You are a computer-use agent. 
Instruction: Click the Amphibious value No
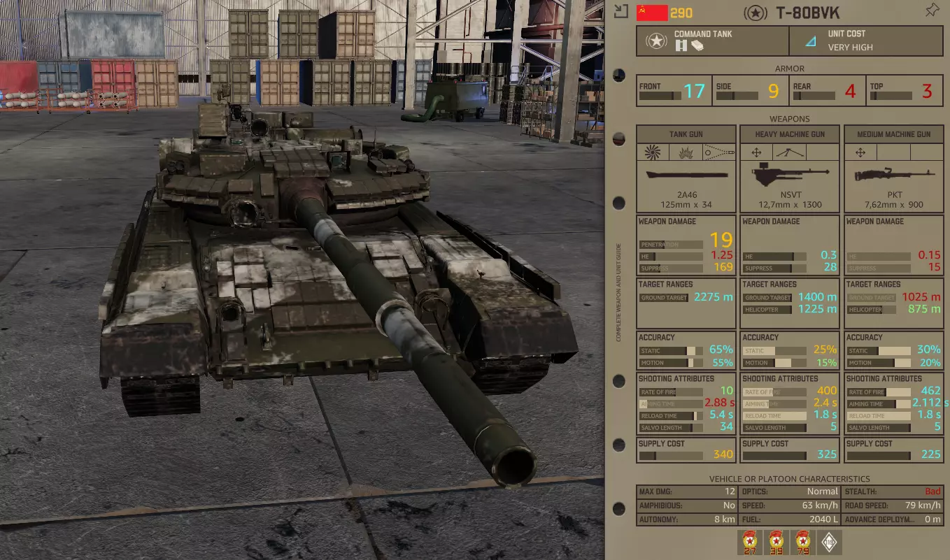point(729,505)
